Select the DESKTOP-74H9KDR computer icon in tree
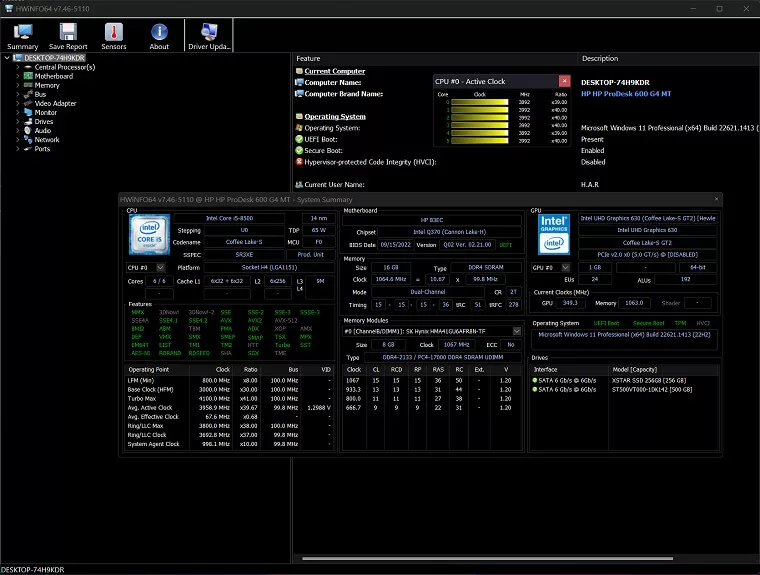The width and height of the screenshot is (760, 575). tap(18, 58)
